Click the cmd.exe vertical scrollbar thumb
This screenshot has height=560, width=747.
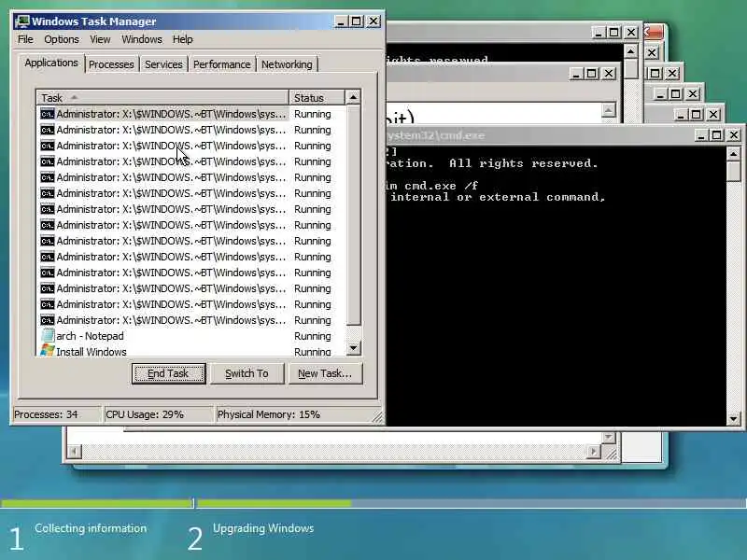pos(733,172)
